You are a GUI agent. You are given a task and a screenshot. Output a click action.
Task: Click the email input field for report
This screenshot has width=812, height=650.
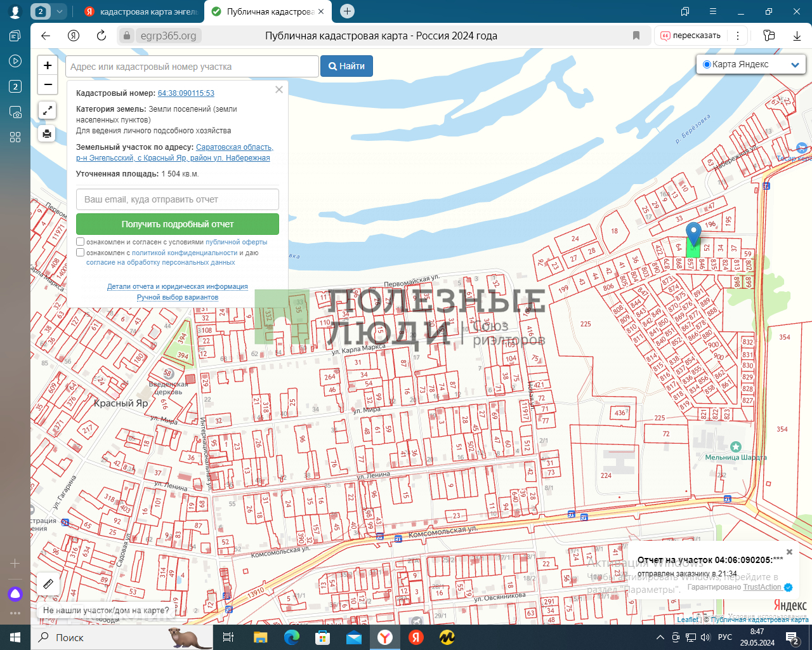178,199
